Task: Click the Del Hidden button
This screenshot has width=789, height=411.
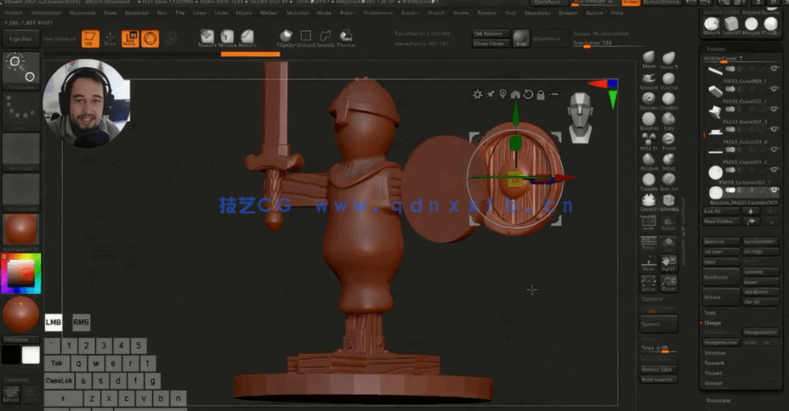Action: tap(491, 34)
